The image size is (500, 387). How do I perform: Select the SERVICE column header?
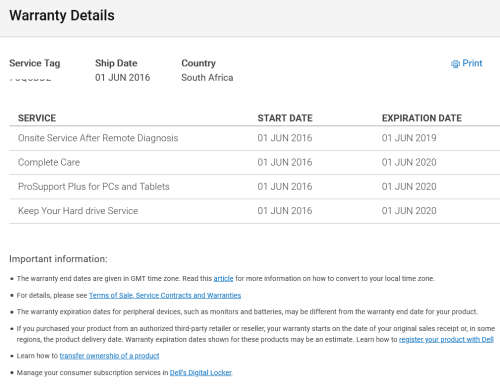click(37, 118)
